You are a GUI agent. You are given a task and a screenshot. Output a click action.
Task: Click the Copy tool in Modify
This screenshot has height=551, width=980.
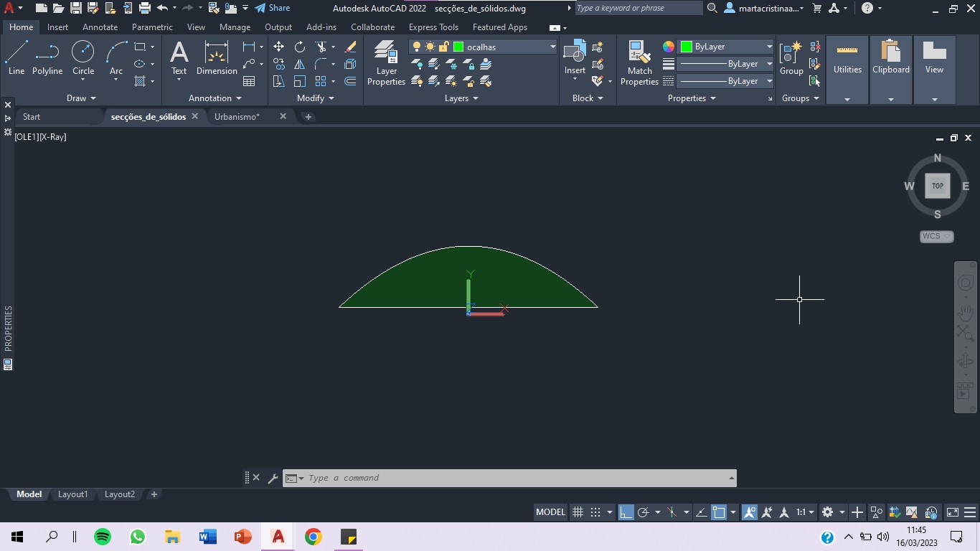tap(278, 64)
